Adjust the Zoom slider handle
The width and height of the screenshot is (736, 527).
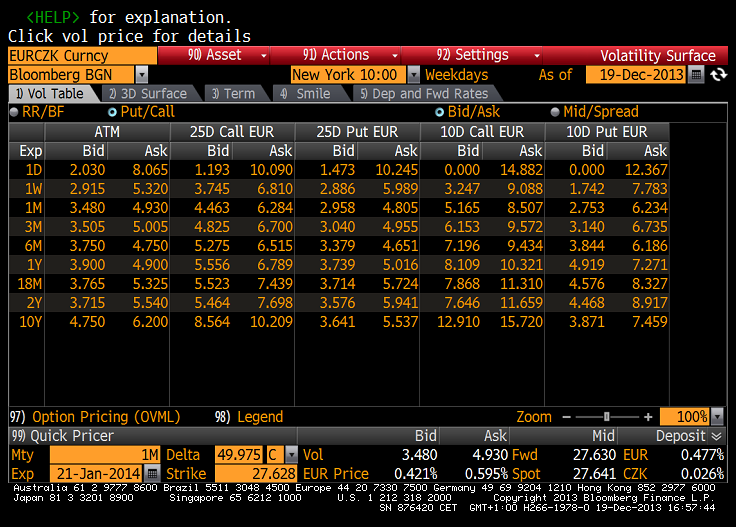[606, 417]
